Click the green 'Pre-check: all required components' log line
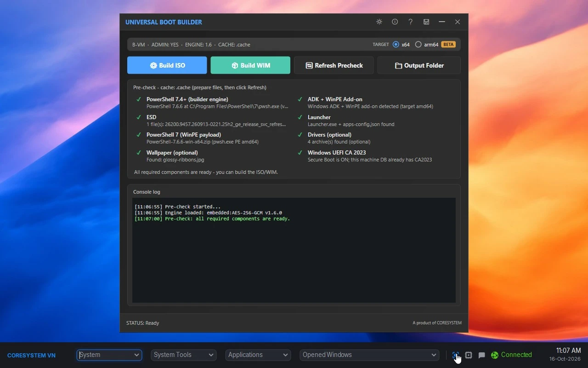This screenshot has height=368, width=588. [x=212, y=218]
